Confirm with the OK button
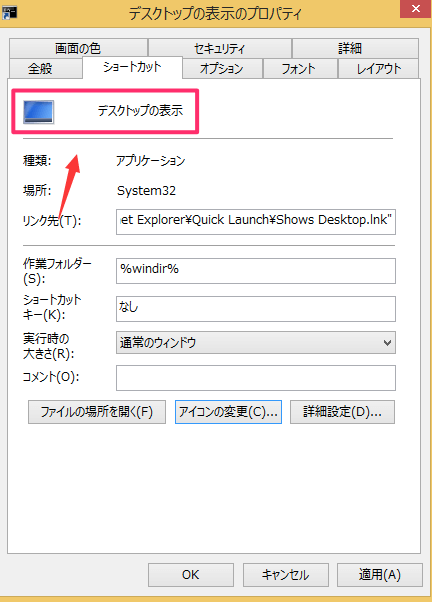This screenshot has height=602, width=432. (191, 575)
